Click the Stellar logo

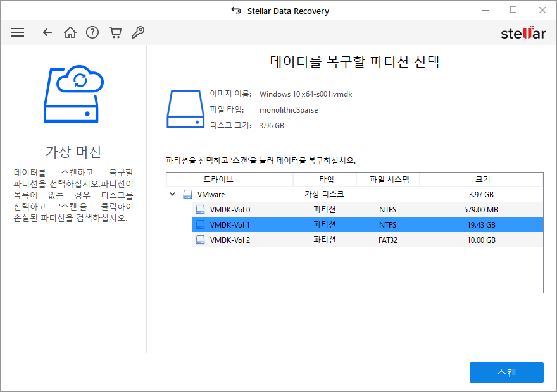pos(523,33)
